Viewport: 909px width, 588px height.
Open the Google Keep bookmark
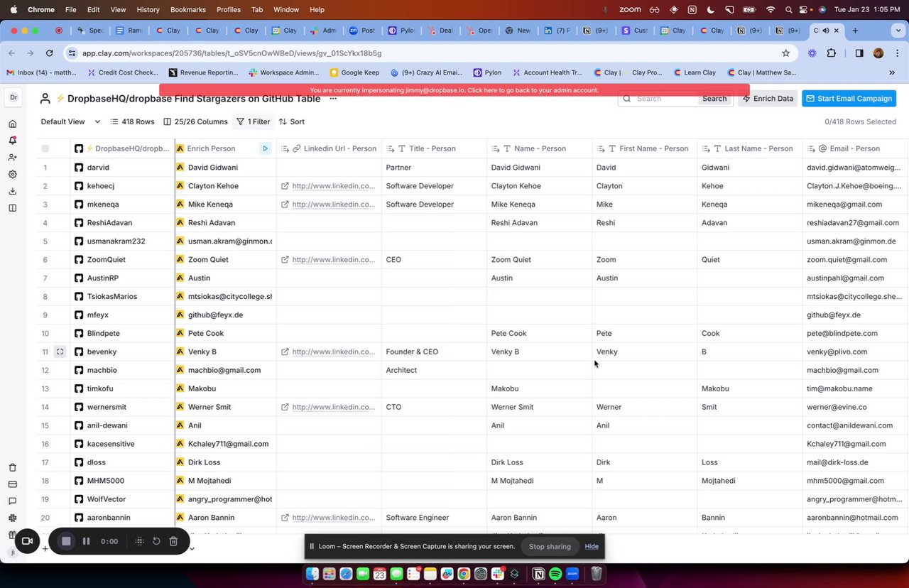click(x=354, y=72)
